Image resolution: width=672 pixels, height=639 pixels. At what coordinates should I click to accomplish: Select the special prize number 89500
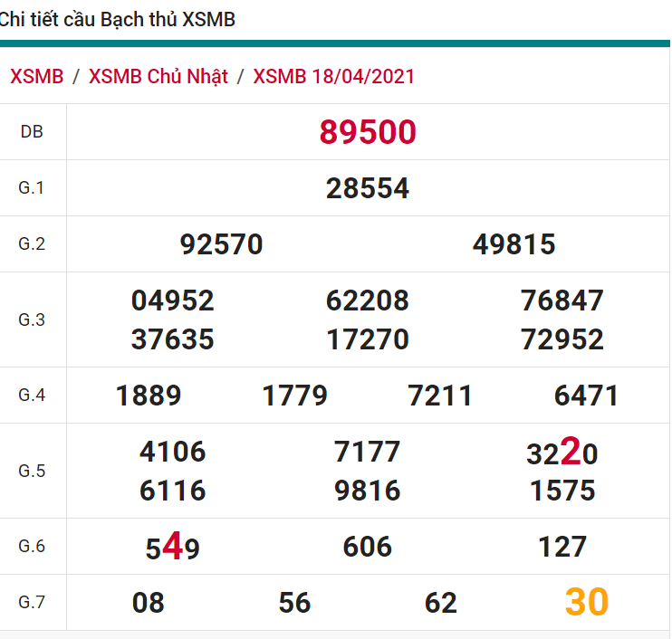click(x=368, y=132)
